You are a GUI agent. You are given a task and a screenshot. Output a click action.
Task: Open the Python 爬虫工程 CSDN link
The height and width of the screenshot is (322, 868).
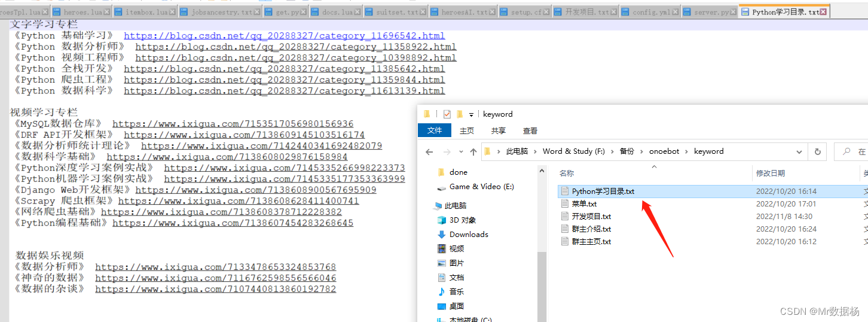(x=284, y=80)
